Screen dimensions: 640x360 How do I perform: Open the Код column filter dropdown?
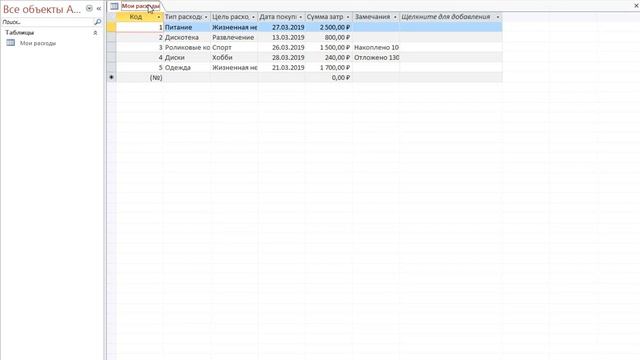pos(159,17)
